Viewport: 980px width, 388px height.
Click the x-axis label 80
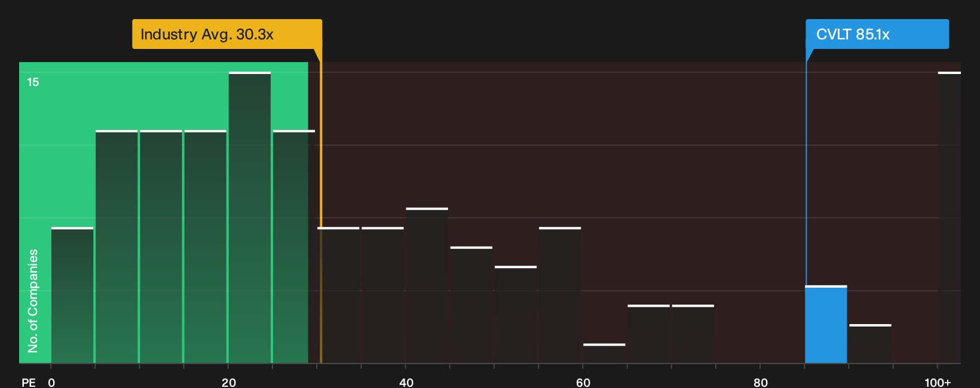(x=760, y=382)
